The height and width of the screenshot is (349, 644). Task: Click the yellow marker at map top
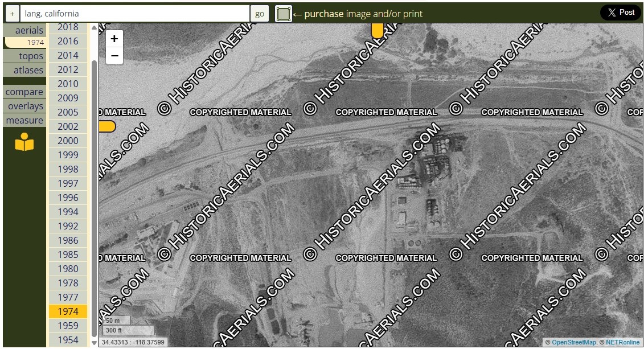click(x=377, y=30)
